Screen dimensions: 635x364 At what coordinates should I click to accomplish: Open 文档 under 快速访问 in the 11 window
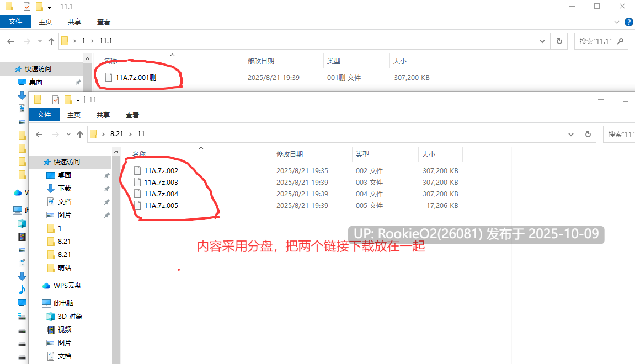pyautogui.click(x=65, y=202)
